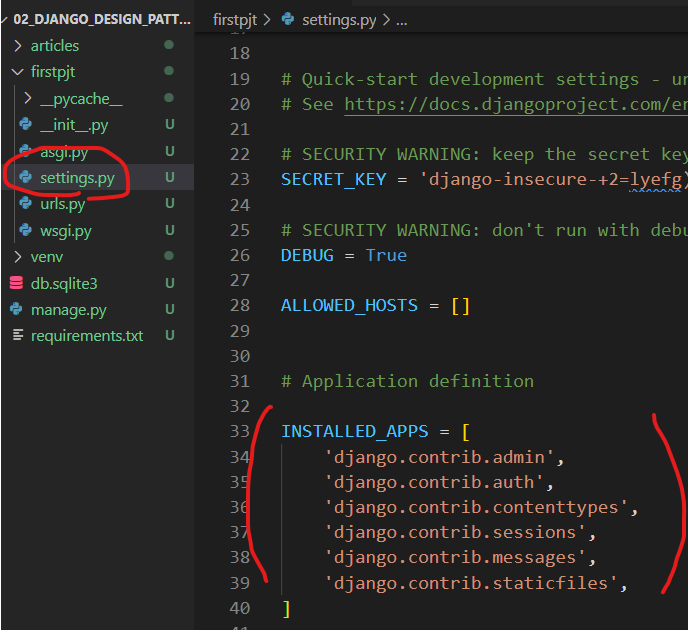Click the Python icon beside settings.py

(25, 177)
